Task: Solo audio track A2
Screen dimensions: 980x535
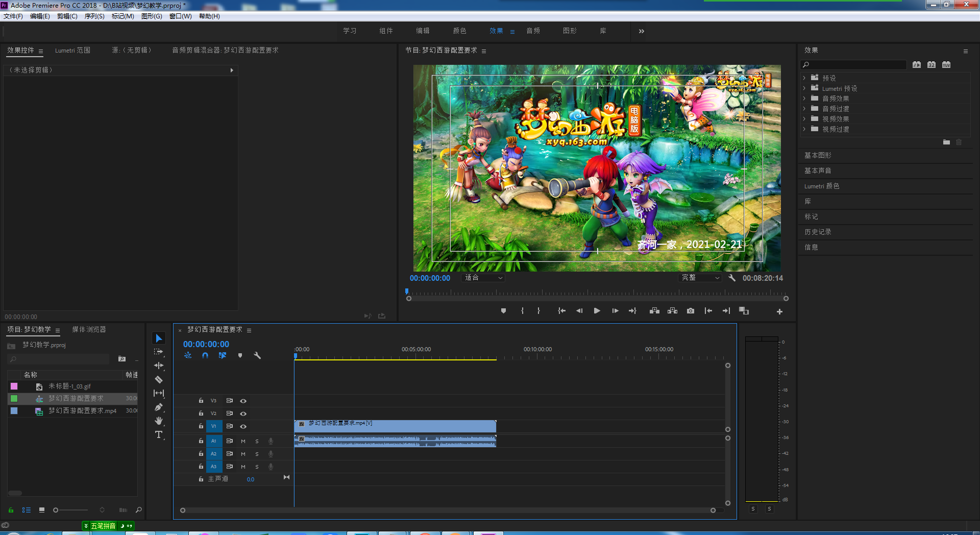Action: click(x=257, y=454)
